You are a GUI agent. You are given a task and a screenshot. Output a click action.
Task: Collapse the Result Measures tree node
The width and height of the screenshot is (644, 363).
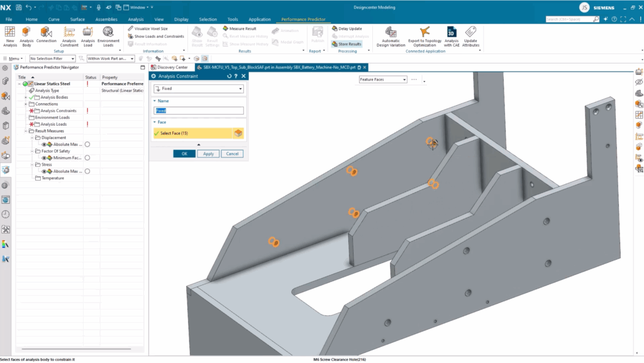pos(27,131)
